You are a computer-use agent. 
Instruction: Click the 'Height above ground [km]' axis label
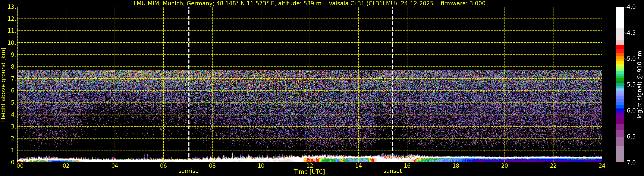3,85
